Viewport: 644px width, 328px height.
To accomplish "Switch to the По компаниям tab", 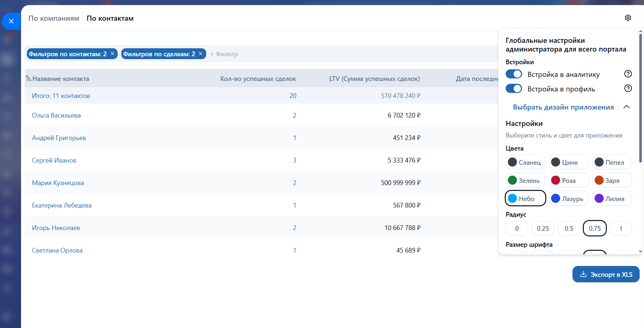I will coord(54,19).
